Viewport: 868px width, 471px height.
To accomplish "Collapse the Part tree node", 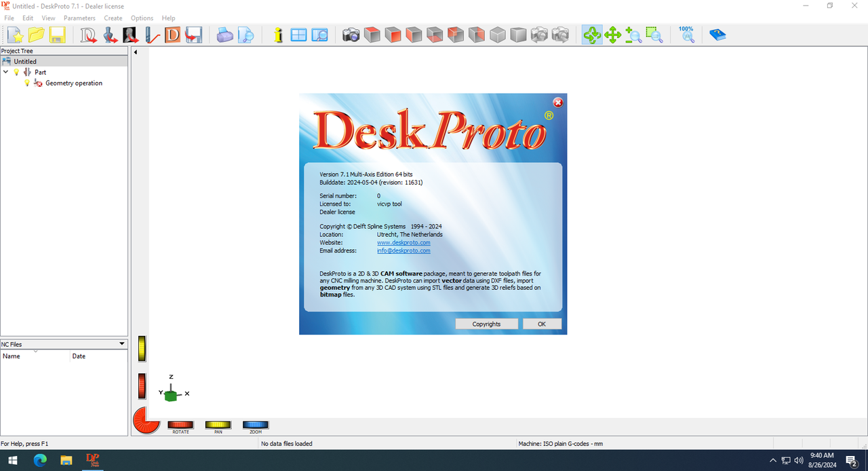I will point(6,72).
